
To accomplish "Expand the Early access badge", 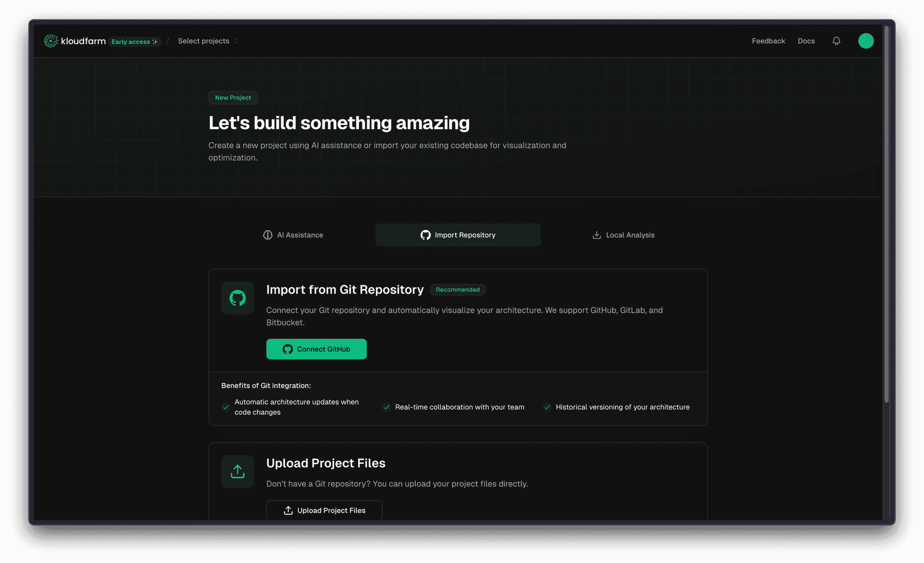I will 134,41.
